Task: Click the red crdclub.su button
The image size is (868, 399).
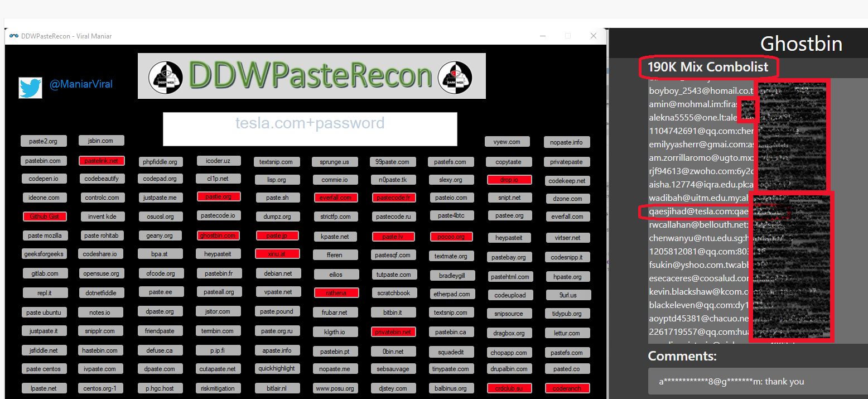Action: coord(509,388)
